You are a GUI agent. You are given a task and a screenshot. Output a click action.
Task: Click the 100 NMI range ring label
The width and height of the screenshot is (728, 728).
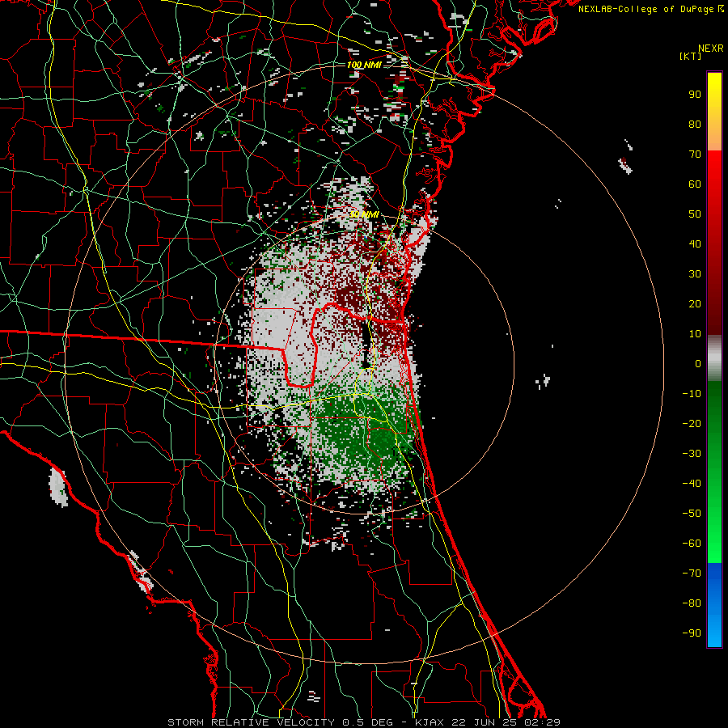point(364,65)
